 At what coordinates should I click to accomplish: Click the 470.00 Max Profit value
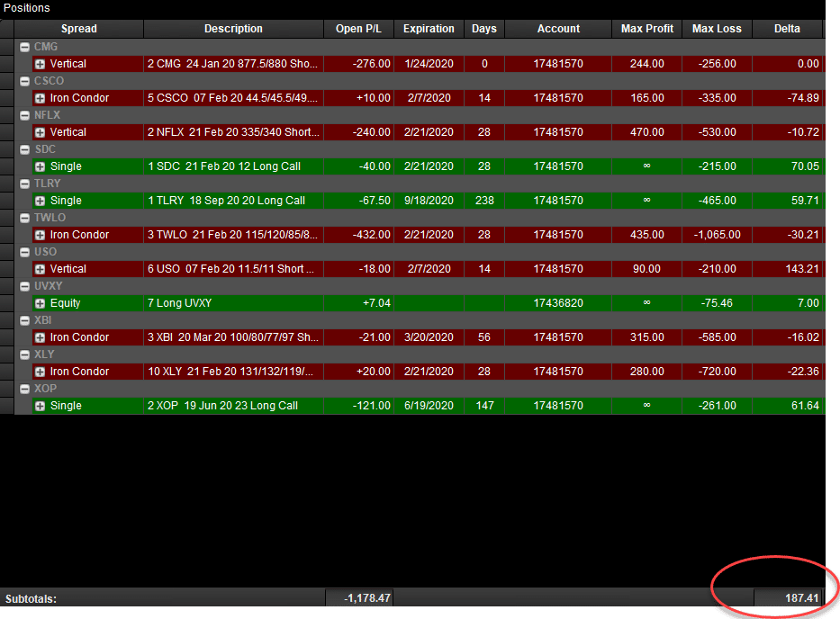point(647,132)
